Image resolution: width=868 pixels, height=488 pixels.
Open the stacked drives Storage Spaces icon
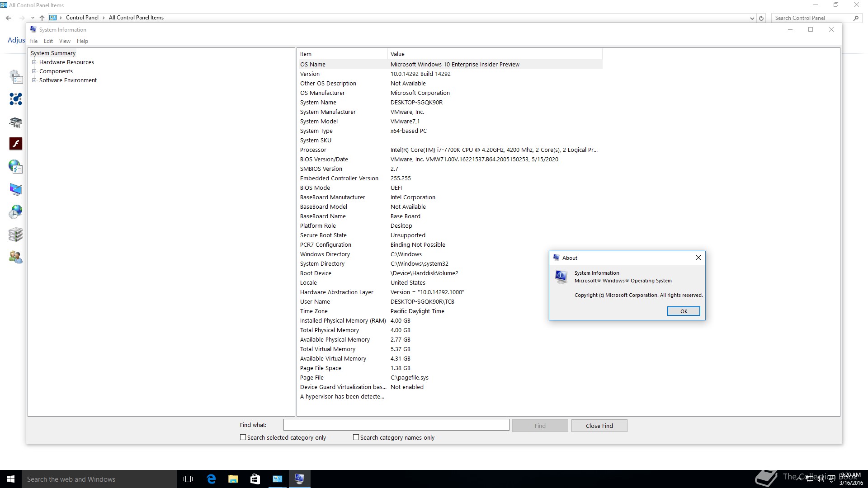point(16,235)
